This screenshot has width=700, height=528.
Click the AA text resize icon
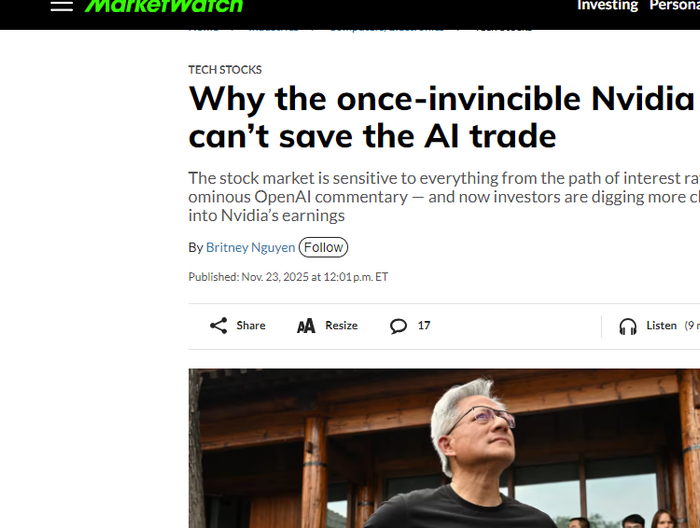point(306,326)
